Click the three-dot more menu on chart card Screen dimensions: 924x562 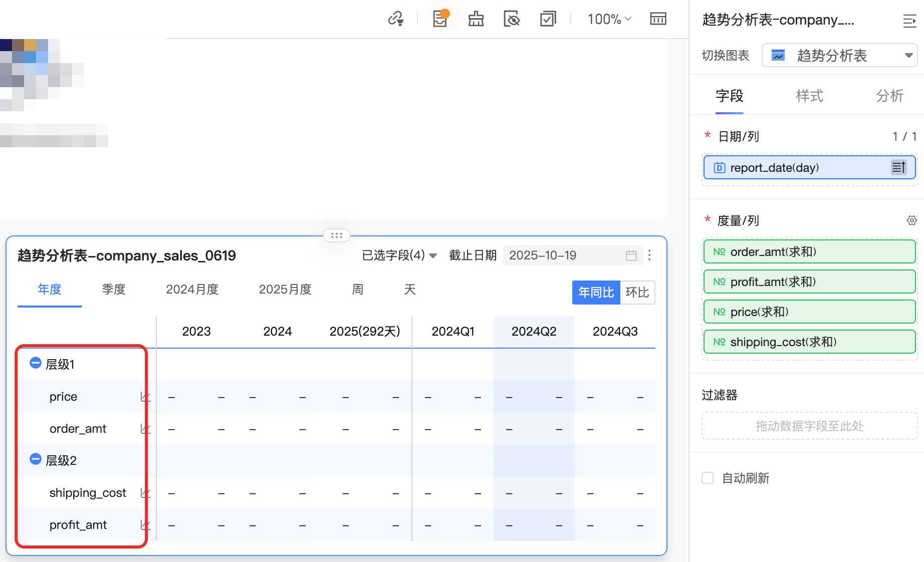(x=649, y=255)
